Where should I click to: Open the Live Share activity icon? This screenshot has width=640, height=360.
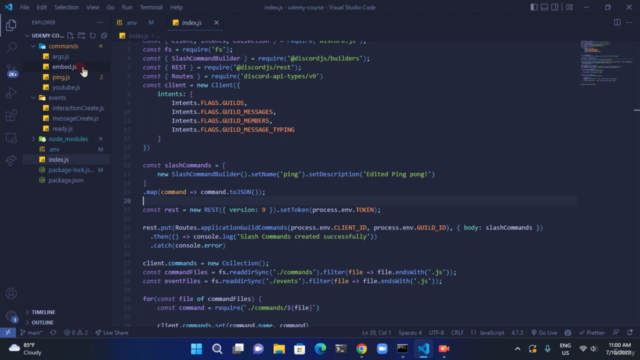pos(11,161)
